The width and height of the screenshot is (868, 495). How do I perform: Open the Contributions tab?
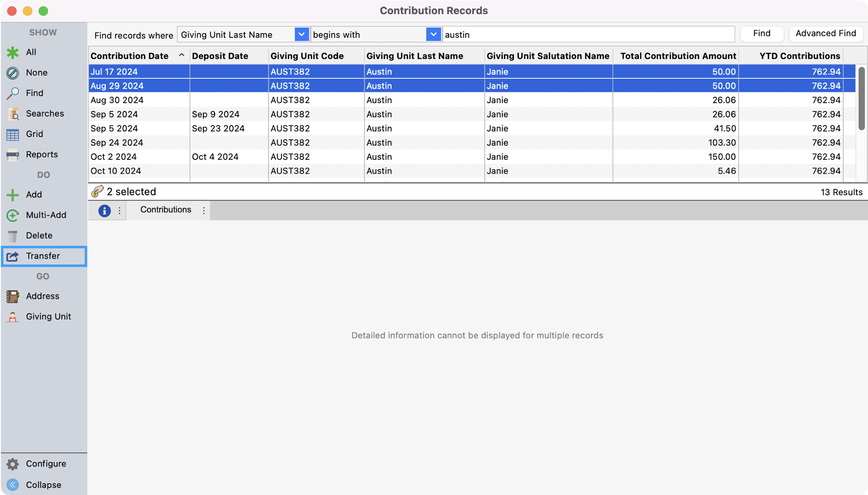point(166,210)
